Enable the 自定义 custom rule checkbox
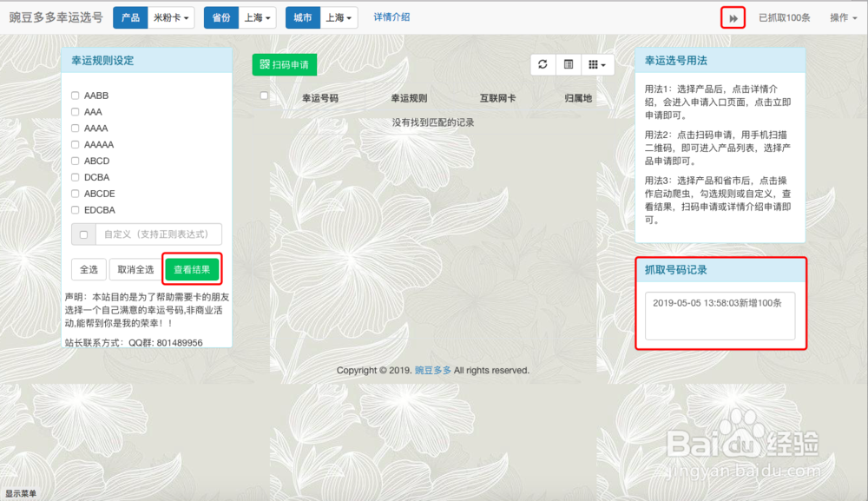This screenshot has height=501, width=868. (x=82, y=234)
